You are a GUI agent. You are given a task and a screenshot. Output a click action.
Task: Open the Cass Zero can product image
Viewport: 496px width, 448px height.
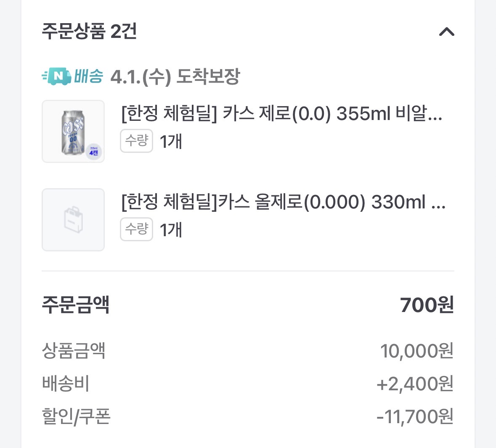[x=72, y=131]
